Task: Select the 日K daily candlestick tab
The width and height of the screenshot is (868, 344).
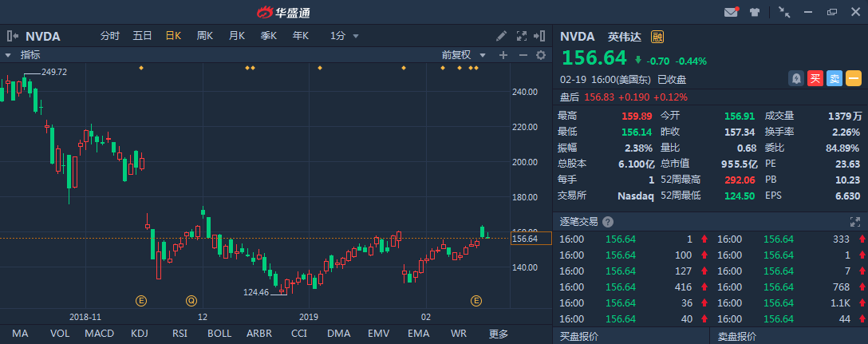Action: click(174, 36)
